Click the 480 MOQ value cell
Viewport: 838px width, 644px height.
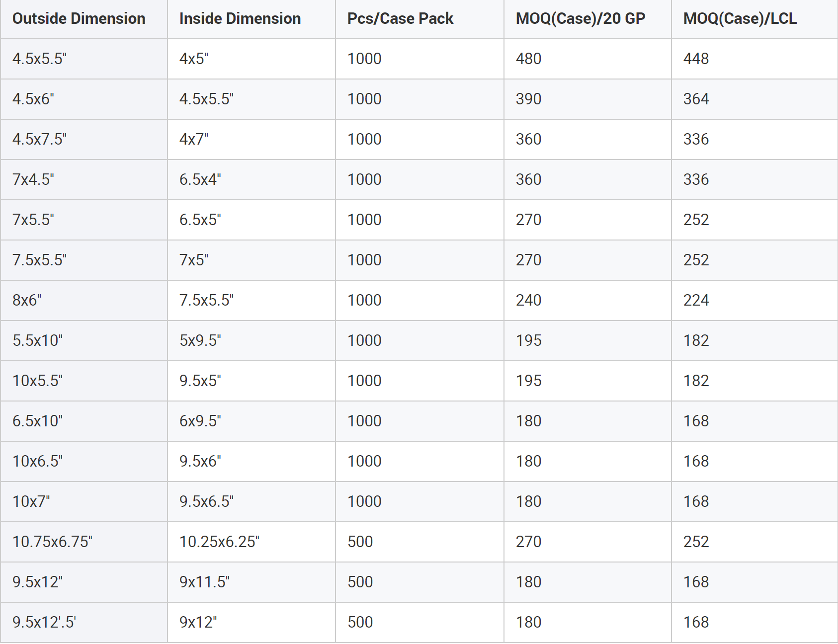pyautogui.click(x=587, y=59)
